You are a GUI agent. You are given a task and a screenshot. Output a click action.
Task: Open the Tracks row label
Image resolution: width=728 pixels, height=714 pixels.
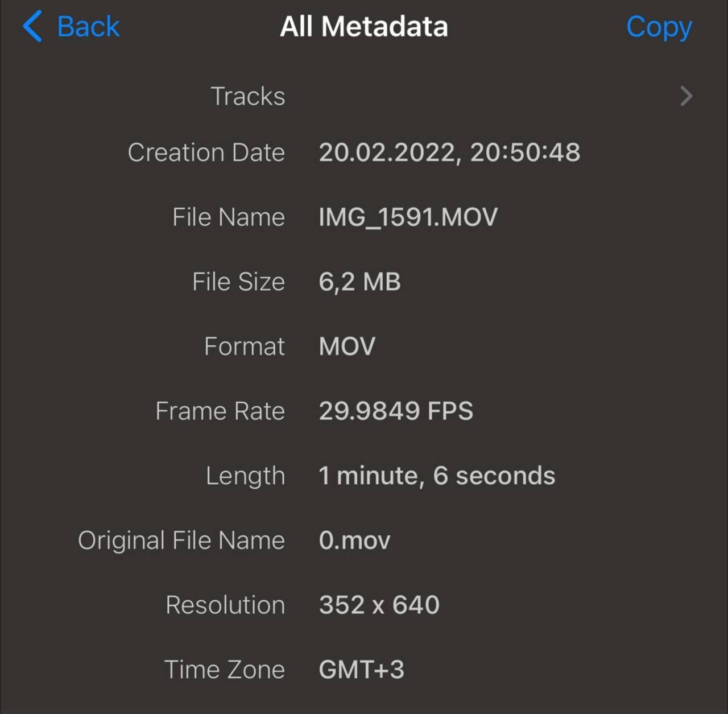coord(247,96)
